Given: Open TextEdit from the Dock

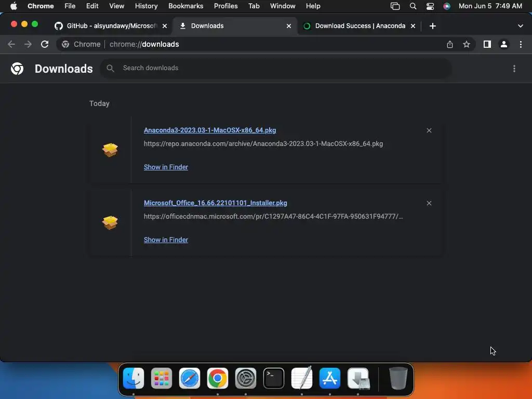Looking at the screenshot, I should (x=302, y=378).
